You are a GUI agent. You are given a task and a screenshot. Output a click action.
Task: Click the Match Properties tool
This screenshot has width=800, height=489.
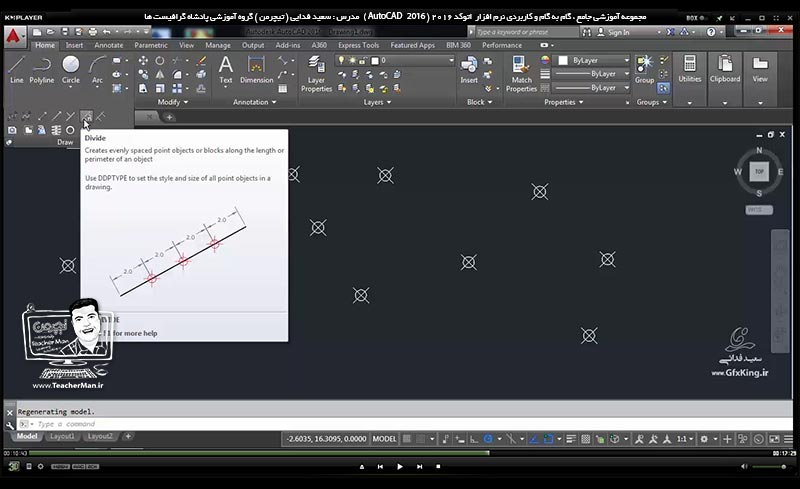pos(521,74)
